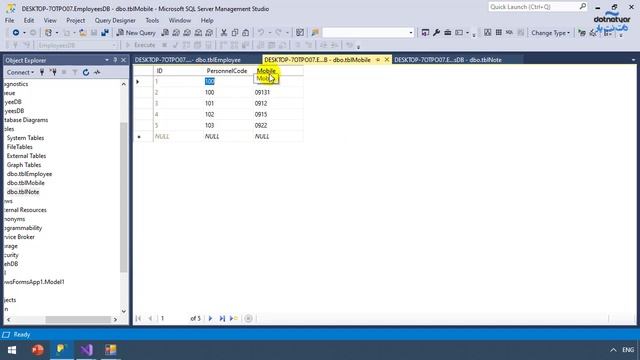Click Activity Monitor icon in Object Explorer
The height and width of the screenshot is (360, 640).
click(97, 72)
